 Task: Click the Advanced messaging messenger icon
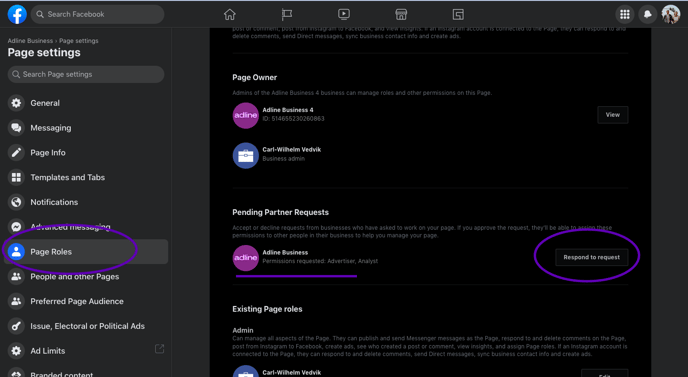pos(16,227)
